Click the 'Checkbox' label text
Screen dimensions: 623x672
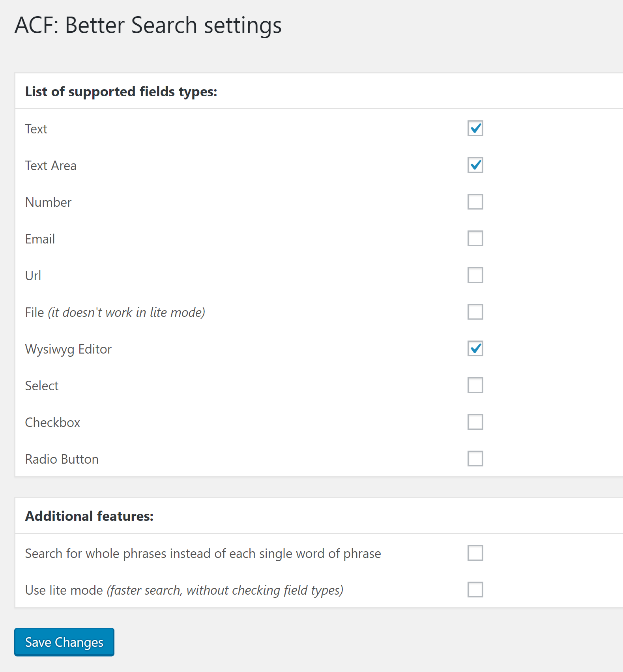[x=52, y=423]
